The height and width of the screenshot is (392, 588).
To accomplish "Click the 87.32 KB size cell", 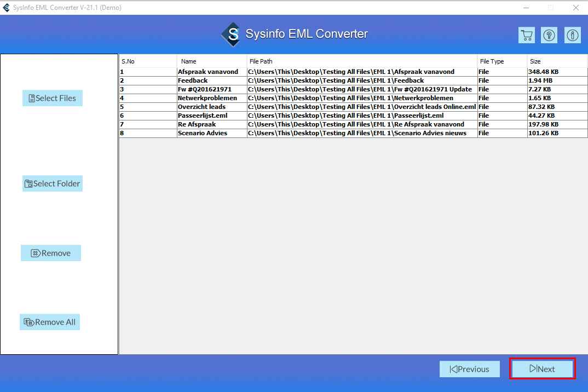I will (x=557, y=107).
